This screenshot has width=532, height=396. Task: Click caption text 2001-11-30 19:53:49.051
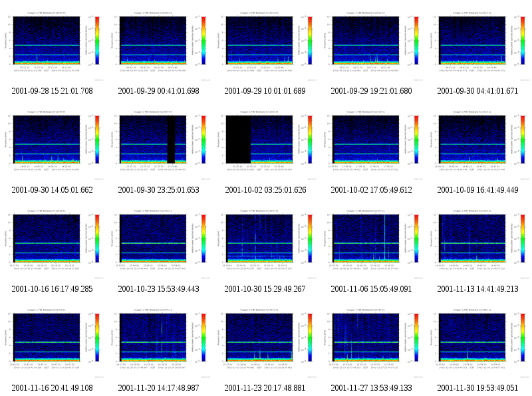(x=477, y=388)
